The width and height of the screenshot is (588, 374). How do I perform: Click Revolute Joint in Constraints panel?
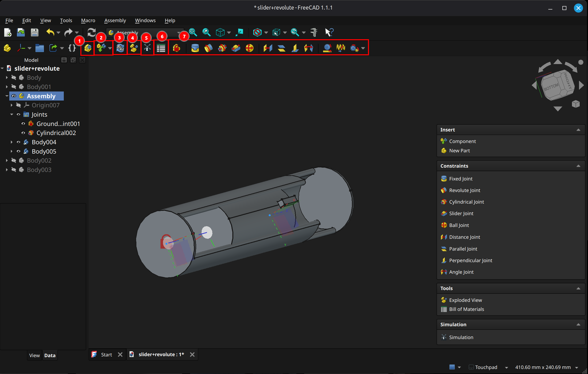[465, 190]
